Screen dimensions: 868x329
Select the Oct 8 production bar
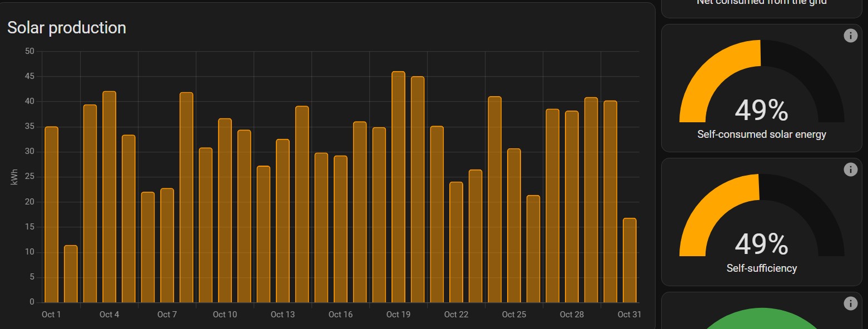tap(186, 197)
